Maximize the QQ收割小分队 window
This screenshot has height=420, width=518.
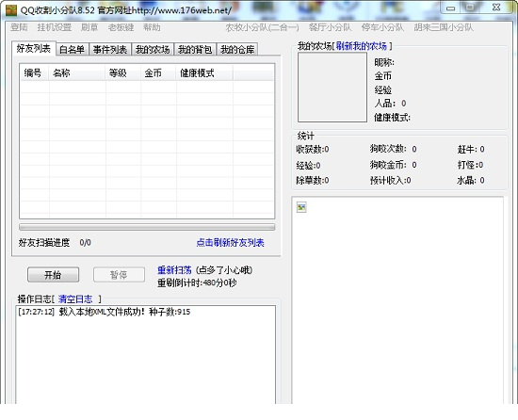[470, 8]
